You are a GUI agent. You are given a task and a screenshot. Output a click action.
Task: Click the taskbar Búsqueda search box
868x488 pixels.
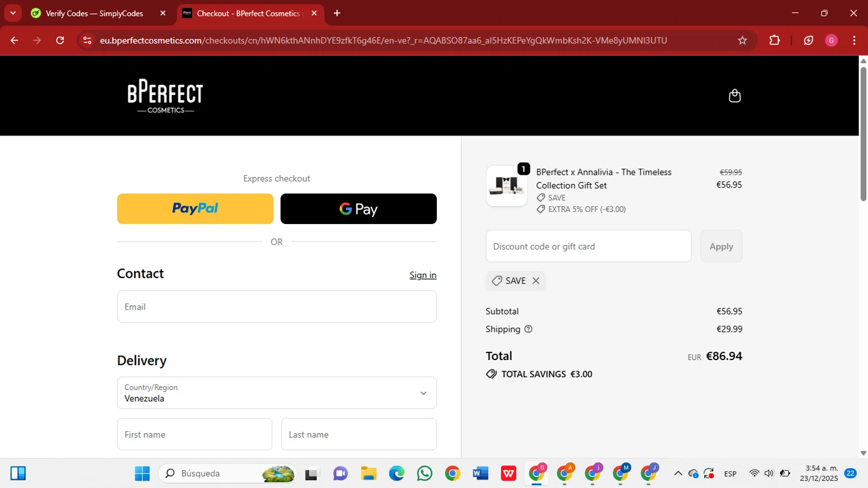pos(227,474)
